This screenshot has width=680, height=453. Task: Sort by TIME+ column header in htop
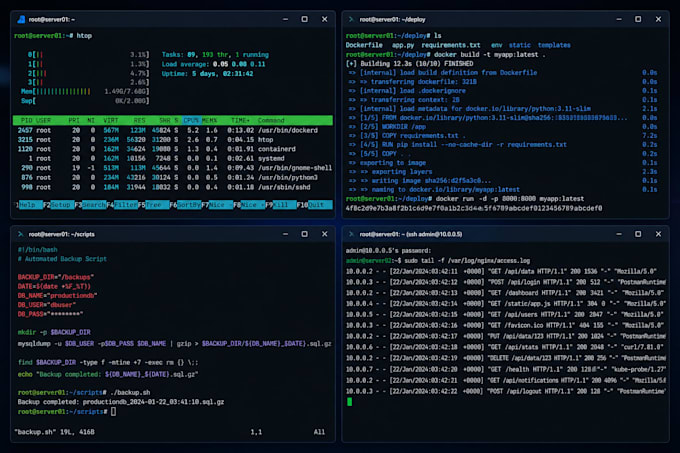[x=240, y=121]
